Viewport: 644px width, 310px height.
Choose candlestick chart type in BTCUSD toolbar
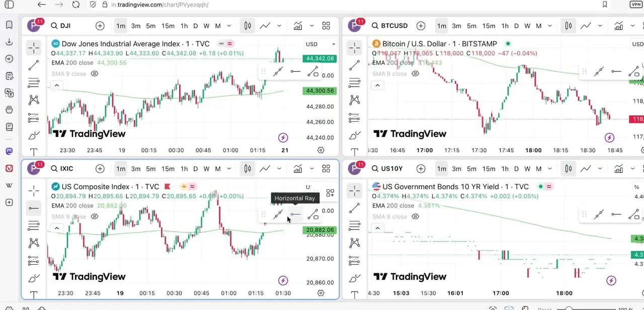click(x=569, y=26)
